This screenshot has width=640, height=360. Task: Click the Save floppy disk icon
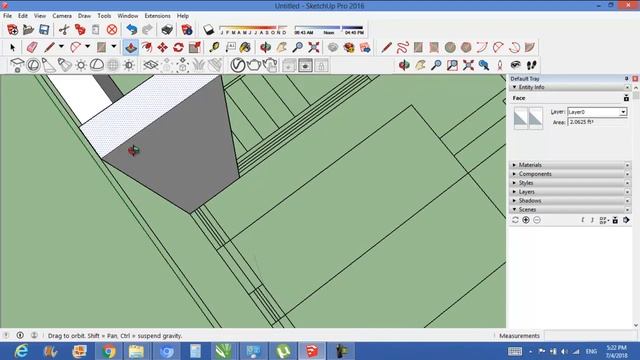click(44, 29)
